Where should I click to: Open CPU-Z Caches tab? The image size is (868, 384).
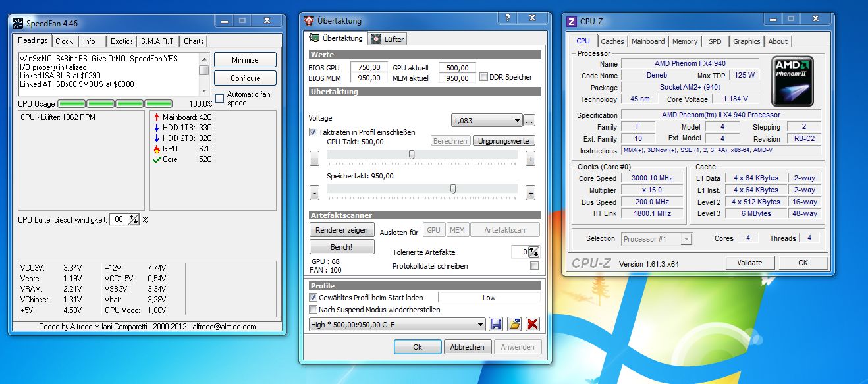(612, 41)
